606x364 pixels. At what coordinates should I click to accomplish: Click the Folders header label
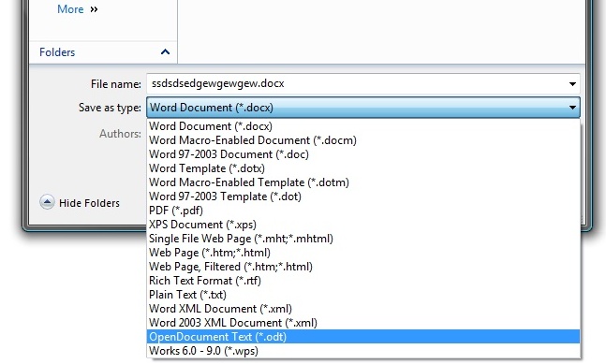(x=57, y=52)
